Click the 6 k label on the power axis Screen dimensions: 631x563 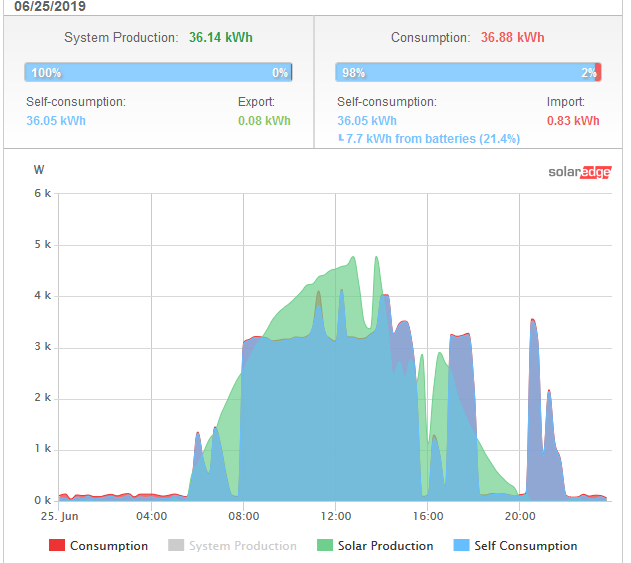pyautogui.click(x=42, y=193)
